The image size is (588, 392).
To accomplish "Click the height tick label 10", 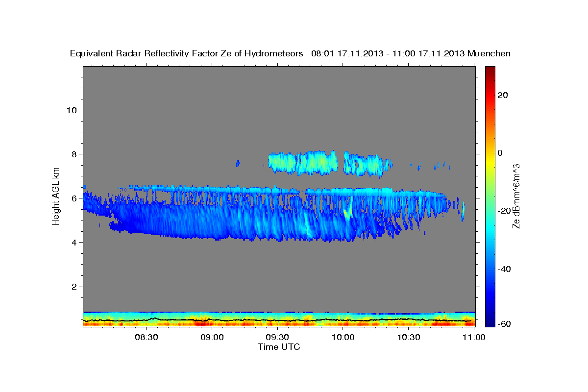I will (x=72, y=110).
